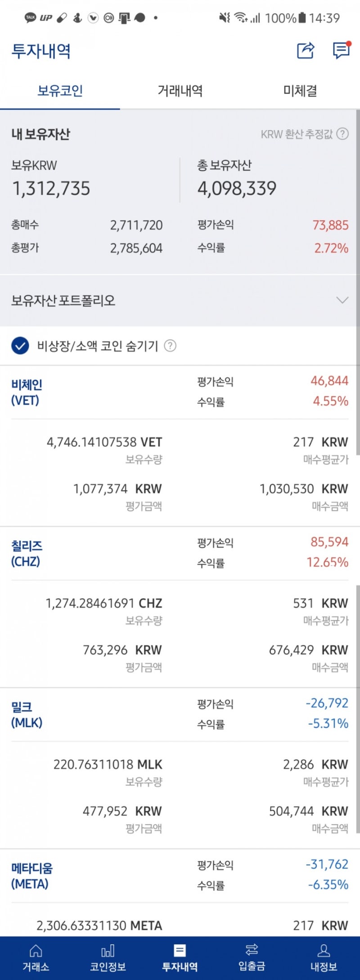
Task: Select the 보유코인 tab
Action: (60, 91)
